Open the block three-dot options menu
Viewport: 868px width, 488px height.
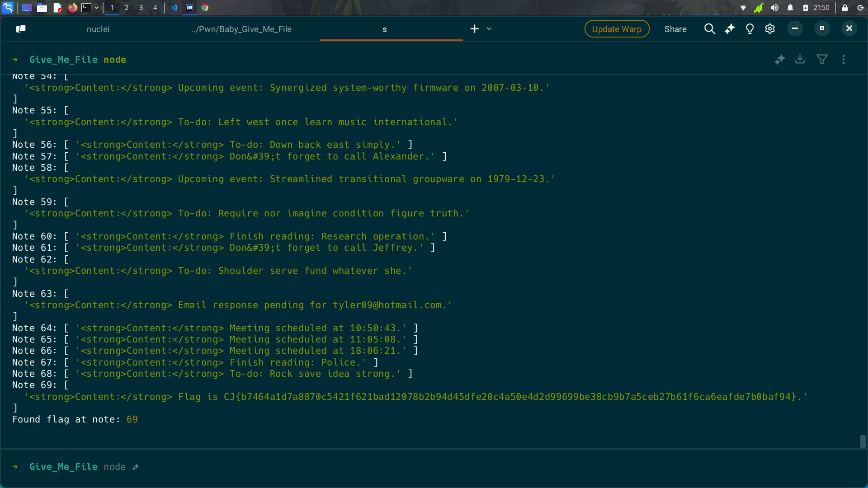[844, 60]
